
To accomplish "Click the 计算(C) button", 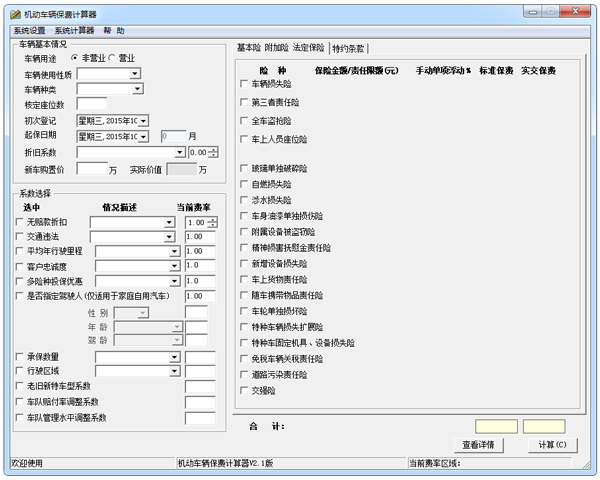I will pos(552,445).
